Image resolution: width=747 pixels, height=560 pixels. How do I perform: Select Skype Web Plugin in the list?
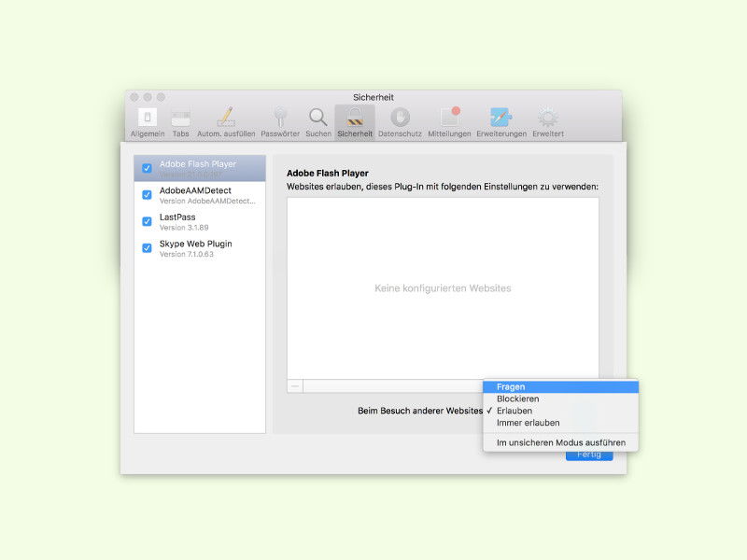200,248
